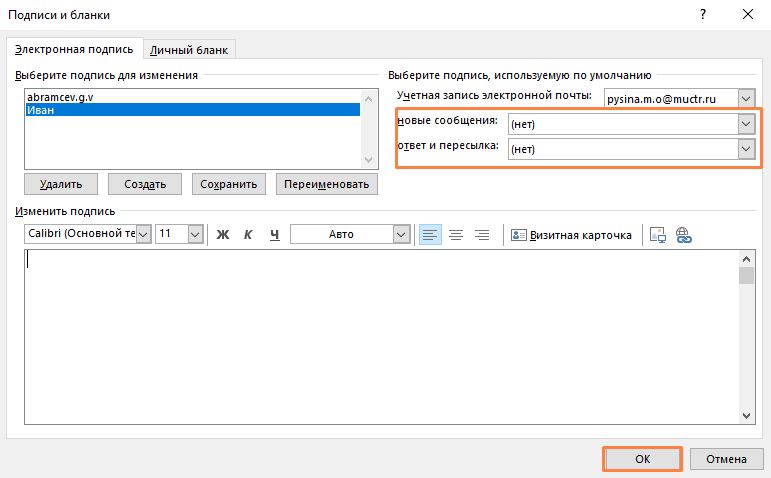Insert a picture into the signature
Viewport: 771px width, 478px height.
pyautogui.click(x=658, y=234)
